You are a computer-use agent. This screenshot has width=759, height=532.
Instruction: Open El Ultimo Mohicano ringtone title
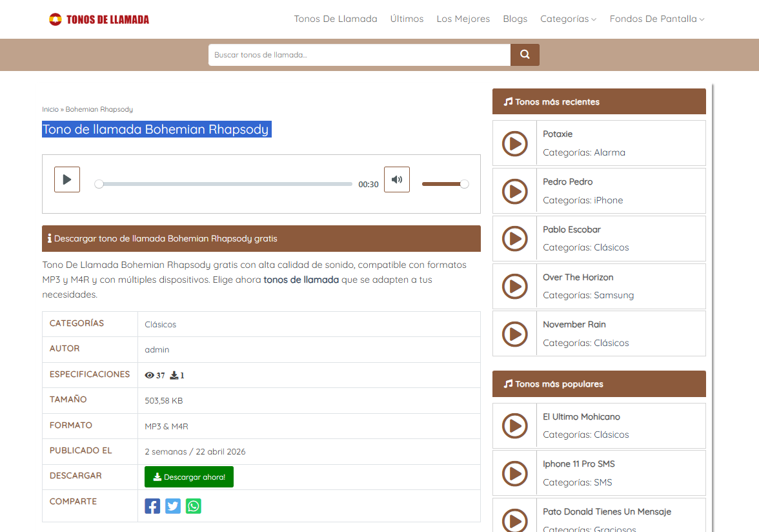pyautogui.click(x=582, y=417)
